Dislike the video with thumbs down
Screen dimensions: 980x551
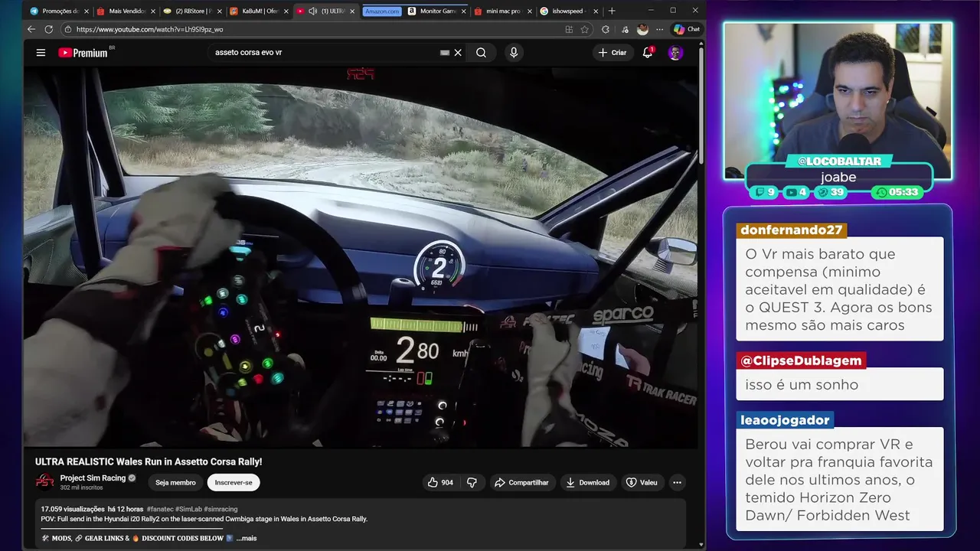coord(472,482)
